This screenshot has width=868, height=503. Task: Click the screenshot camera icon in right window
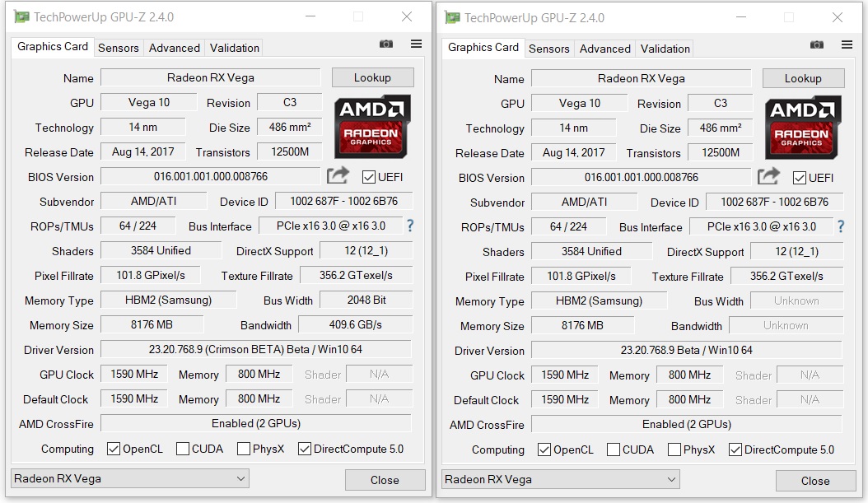[x=816, y=44]
